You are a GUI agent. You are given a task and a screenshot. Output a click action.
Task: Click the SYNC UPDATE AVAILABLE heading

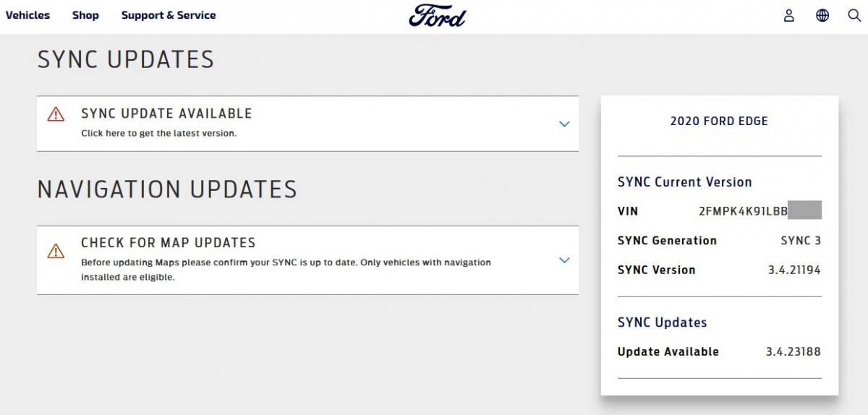(x=166, y=114)
